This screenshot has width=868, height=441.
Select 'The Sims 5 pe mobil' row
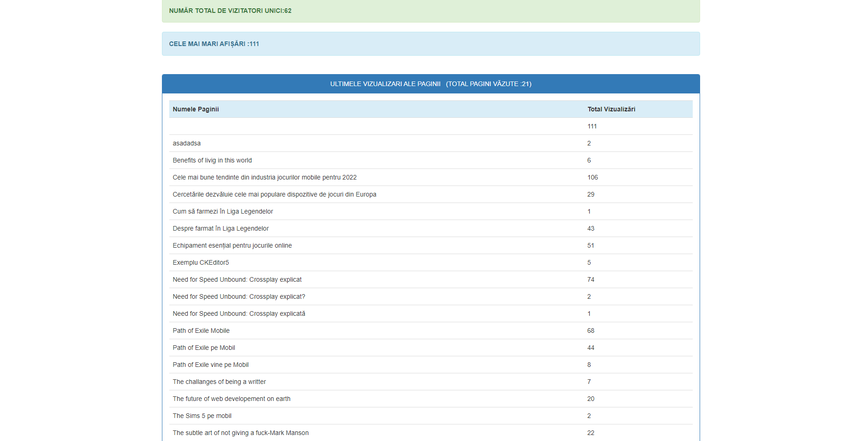[202, 416]
